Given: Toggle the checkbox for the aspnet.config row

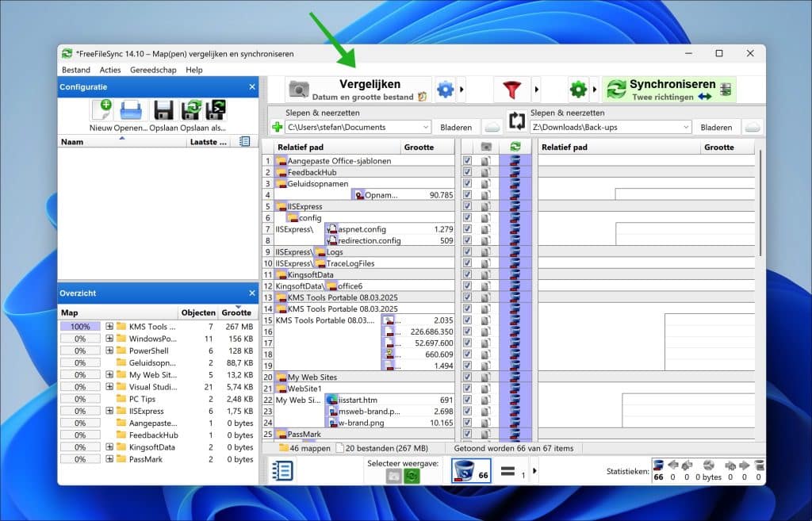Looking at the screenshot, I should tap(467, 229).
